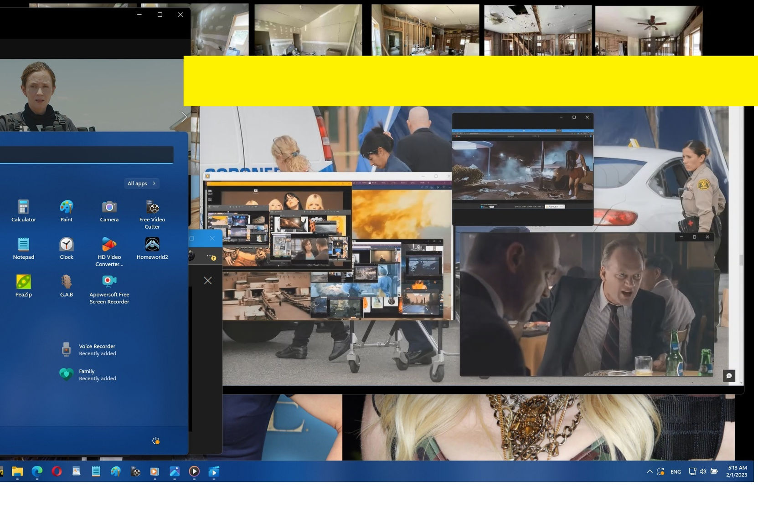This screenshot has height=532, width=758.
Task: Click the Start menu search field
Action: [87, 154]
